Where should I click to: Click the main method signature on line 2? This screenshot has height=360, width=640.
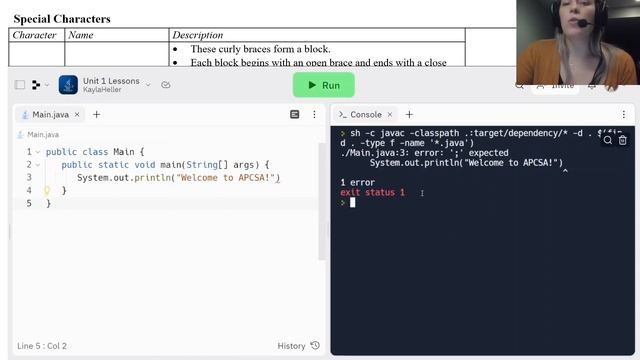(165, 165)
